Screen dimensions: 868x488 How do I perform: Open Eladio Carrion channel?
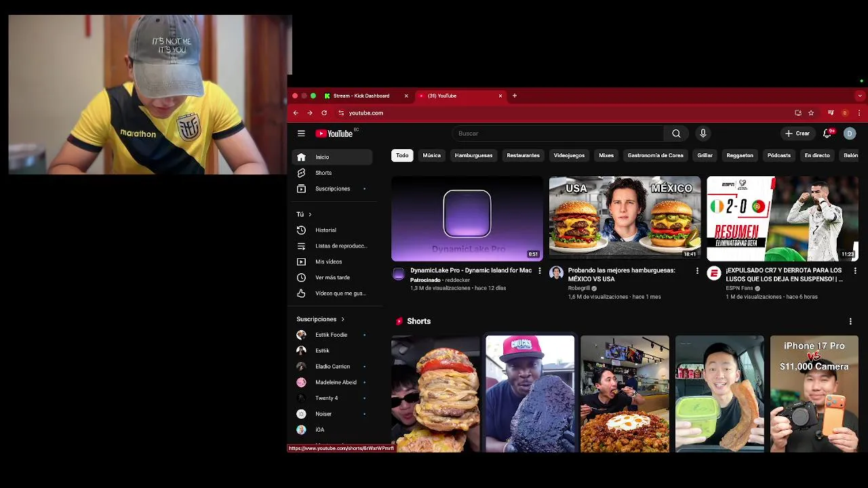(x=332, y=367)
